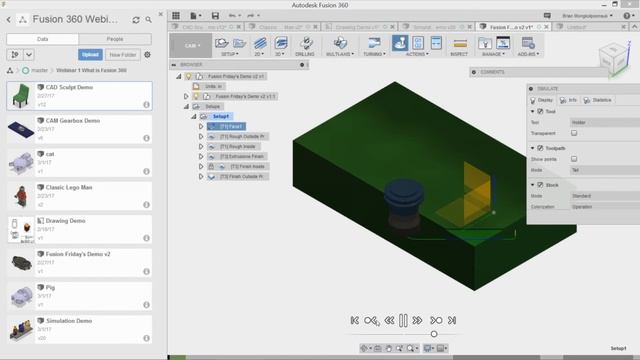Screen dimensions: 640x360
Task: Pause the simulation playback
Action: coord(403,320)
